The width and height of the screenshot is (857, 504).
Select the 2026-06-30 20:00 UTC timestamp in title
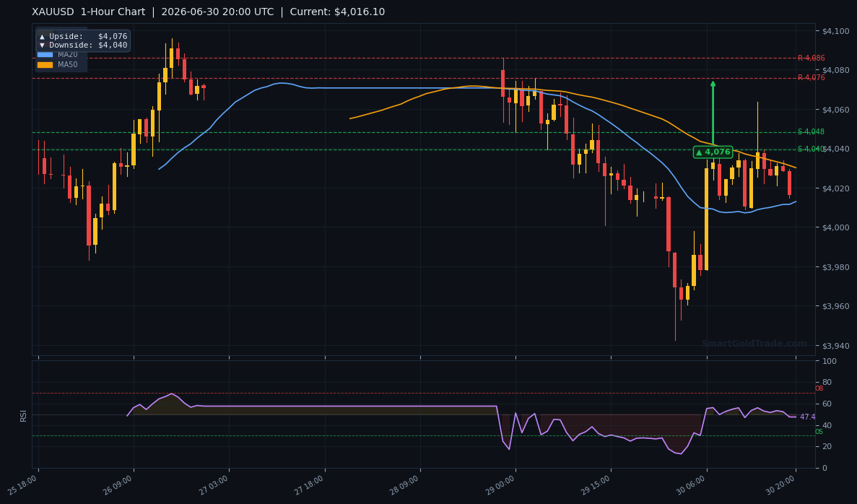click(x=217, y=12)
